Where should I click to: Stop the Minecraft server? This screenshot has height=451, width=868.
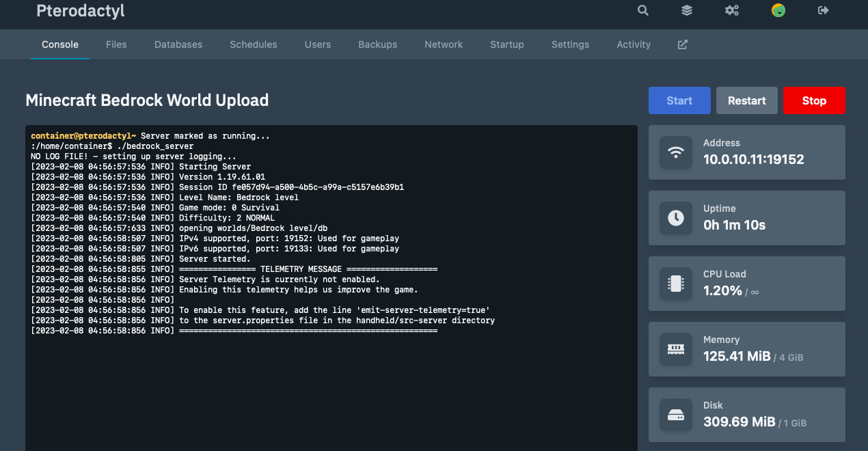point(814,100)
